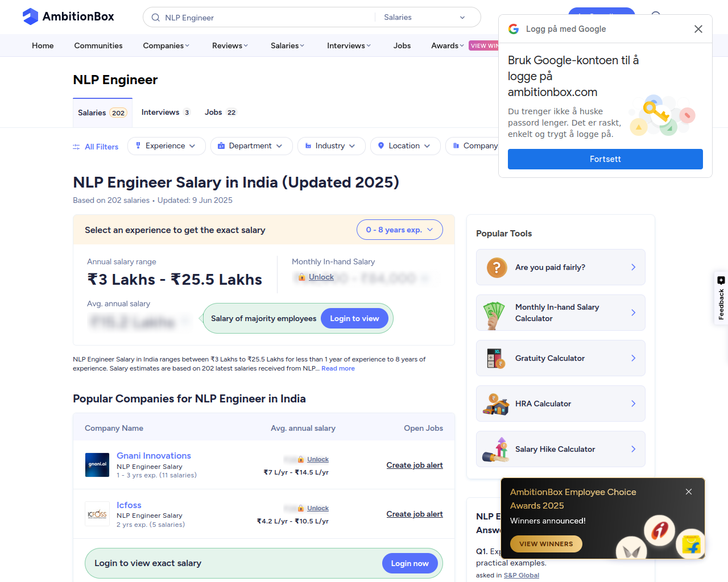Screen dimensions: 728x582
Task: Switch to the Interviews 3 tab
Action: 166,113
